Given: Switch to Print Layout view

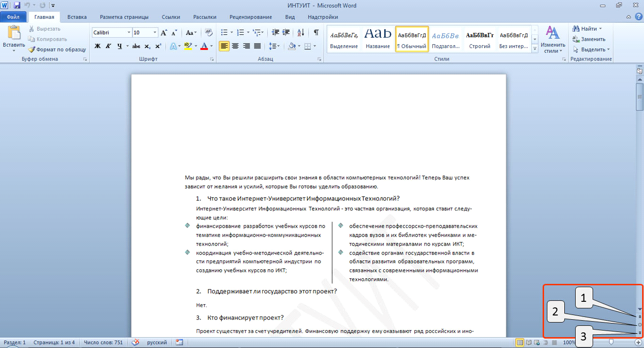Looking at the screenshot, I should [520, 342].
